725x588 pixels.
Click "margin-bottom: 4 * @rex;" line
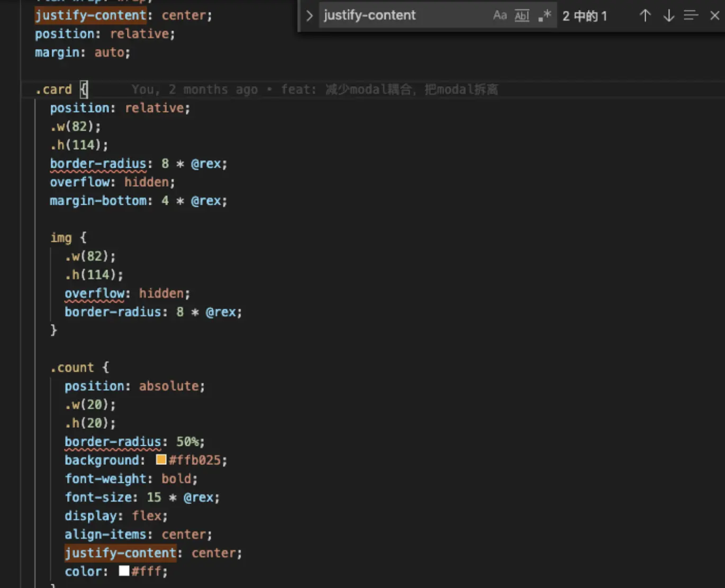point(139,201)
